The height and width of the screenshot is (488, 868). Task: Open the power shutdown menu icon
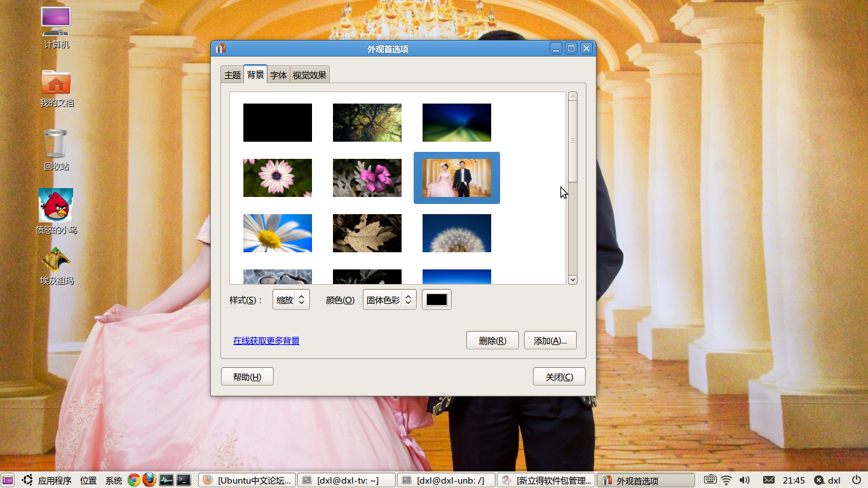pos(856,480)
